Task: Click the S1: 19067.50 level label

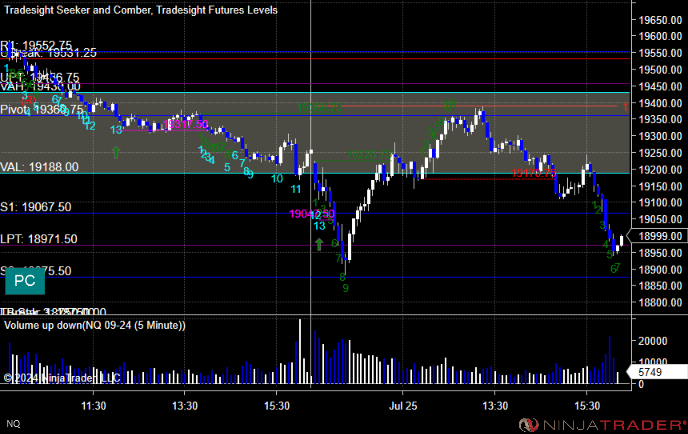Action: pyautogui.click(x=36, y=207)
